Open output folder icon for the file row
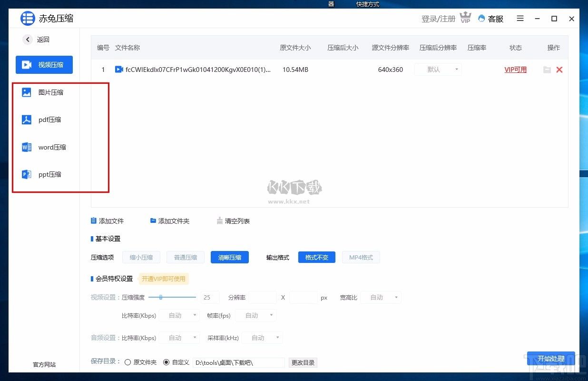 [547, 70]
